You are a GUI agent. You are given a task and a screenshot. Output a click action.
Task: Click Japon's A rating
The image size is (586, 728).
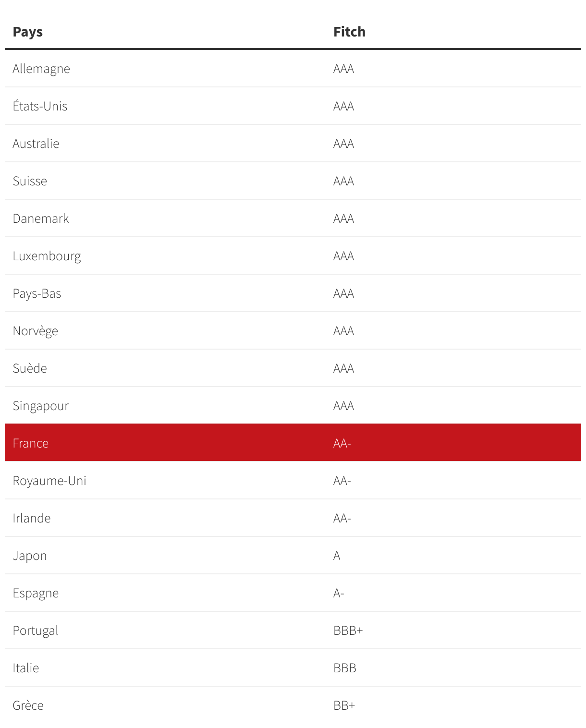point(337,556)
